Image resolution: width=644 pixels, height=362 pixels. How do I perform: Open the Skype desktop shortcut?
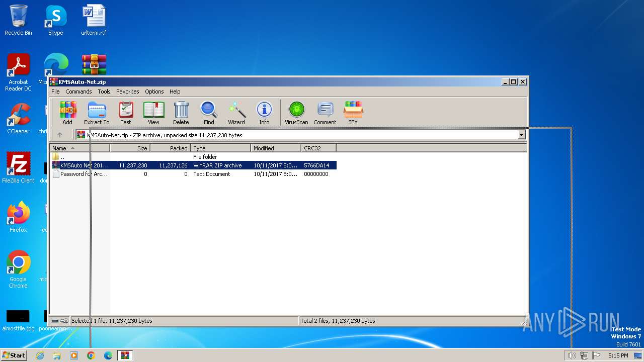[x=56, y=20]
